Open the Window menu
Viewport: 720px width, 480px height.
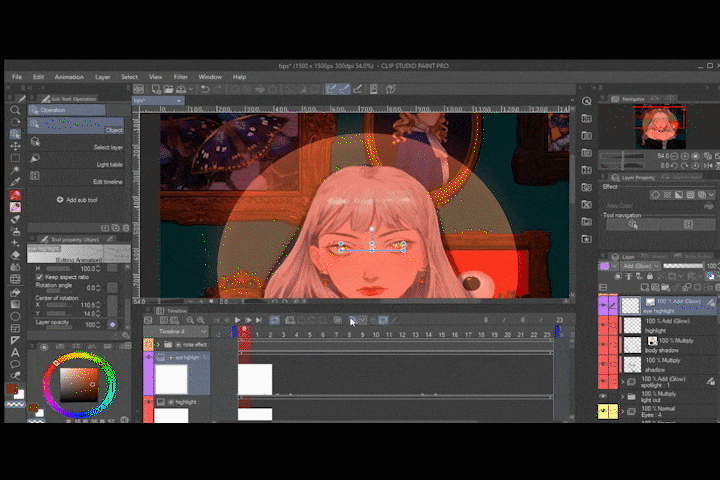[210, 77]
